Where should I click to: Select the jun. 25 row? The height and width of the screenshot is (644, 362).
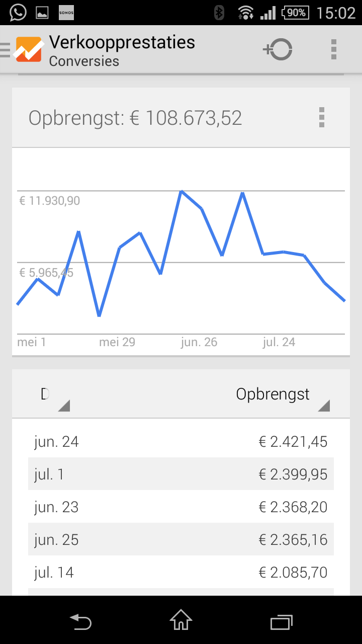pos(181,539)
